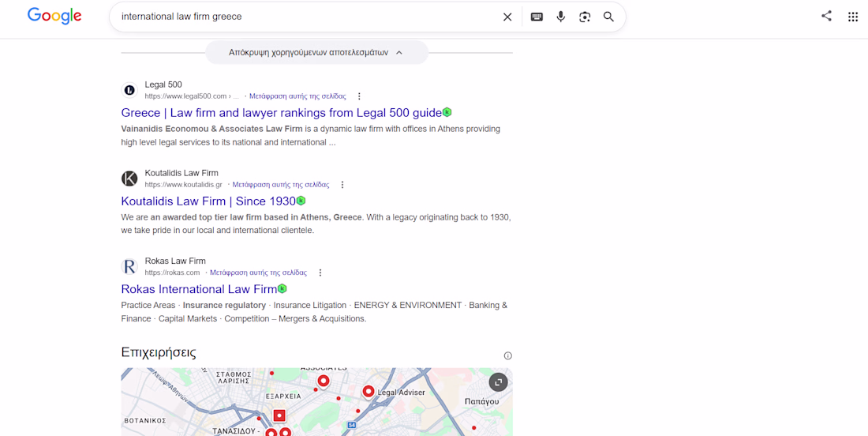
Task: Click the share icon at top right
Action: point(826,16)
